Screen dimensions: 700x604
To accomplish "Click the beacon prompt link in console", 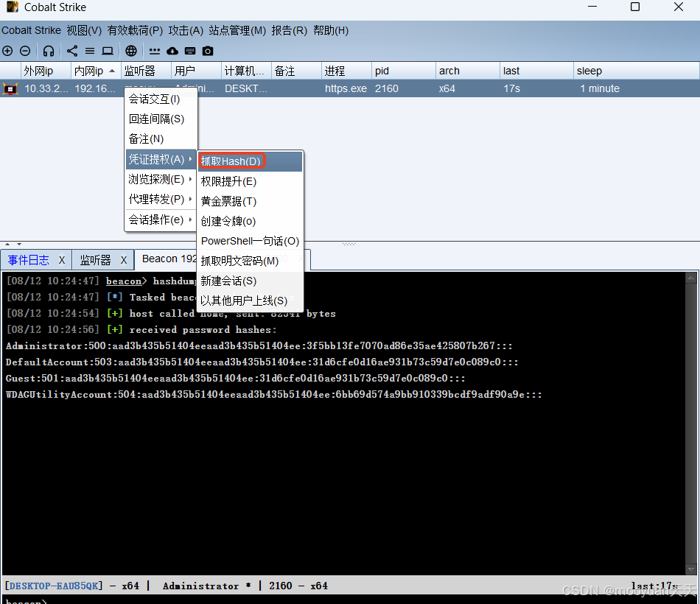I will tap(124, 281).
